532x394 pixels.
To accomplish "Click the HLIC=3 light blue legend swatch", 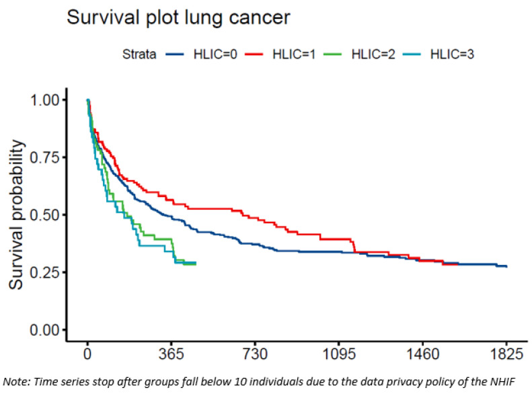I will tap(412, 54).
